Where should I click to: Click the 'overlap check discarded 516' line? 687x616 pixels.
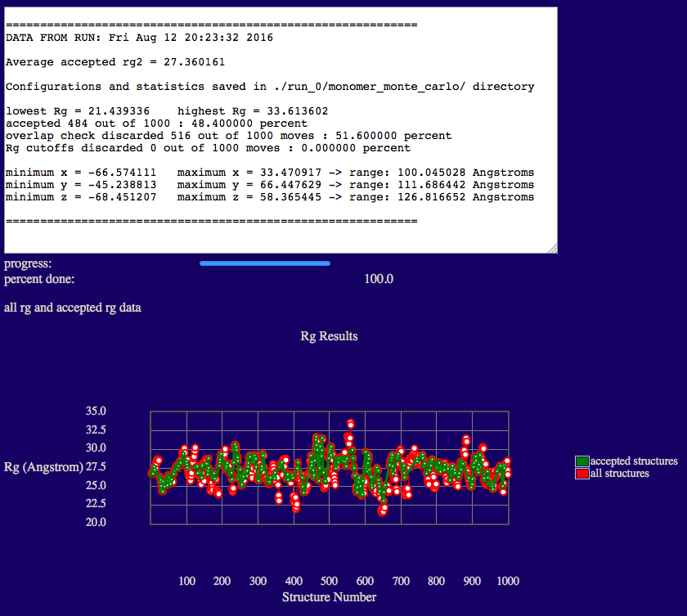(229, 136)
